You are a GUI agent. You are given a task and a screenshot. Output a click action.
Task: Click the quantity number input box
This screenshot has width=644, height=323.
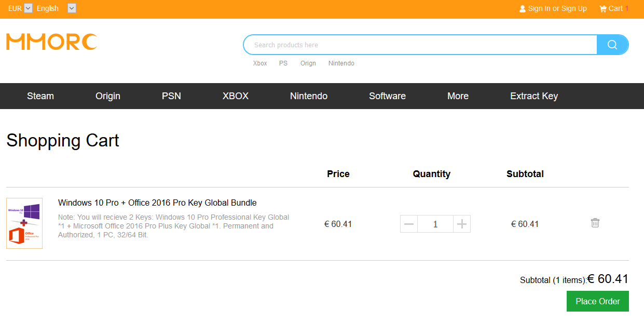click(435, 224)
